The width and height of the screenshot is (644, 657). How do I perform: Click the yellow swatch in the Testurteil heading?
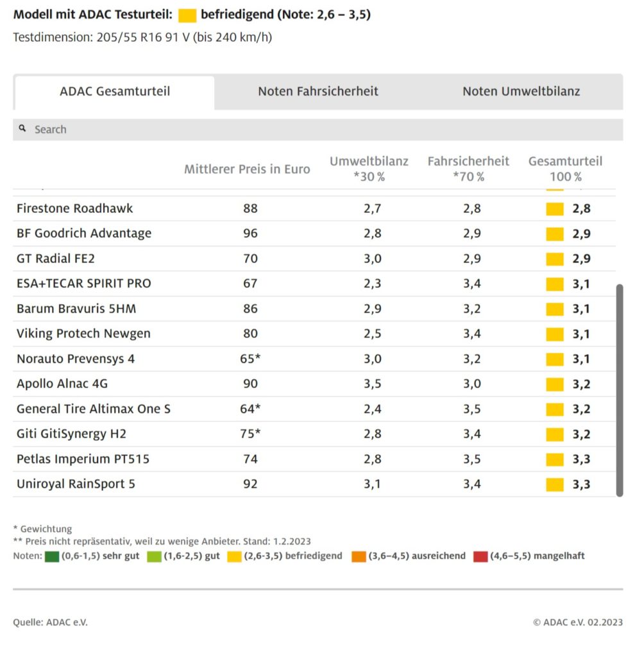coord(188,15)
